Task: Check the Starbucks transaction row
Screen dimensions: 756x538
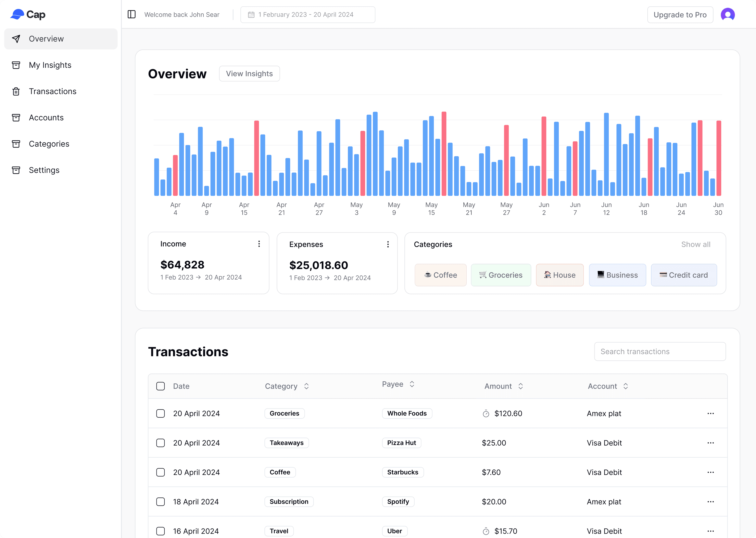Action: pyautogui.click(x=160, y=472)
